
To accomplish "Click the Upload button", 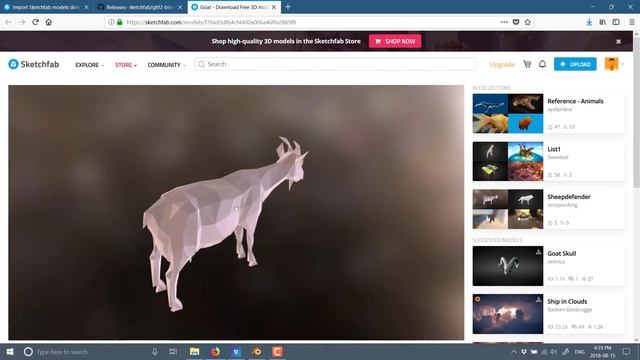I will 575,64.
